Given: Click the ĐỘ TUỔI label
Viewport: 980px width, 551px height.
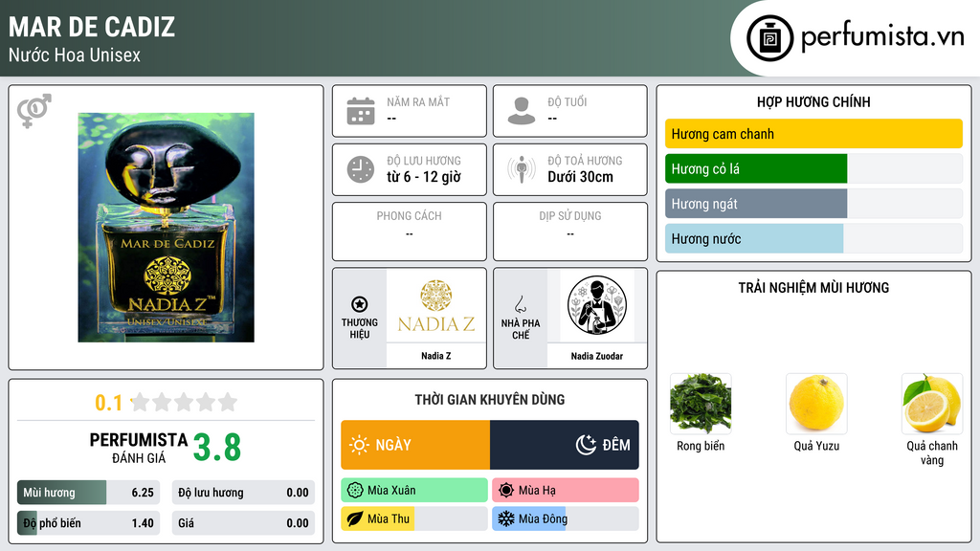Looking at the screenshot, I should [x=568, y=101].
